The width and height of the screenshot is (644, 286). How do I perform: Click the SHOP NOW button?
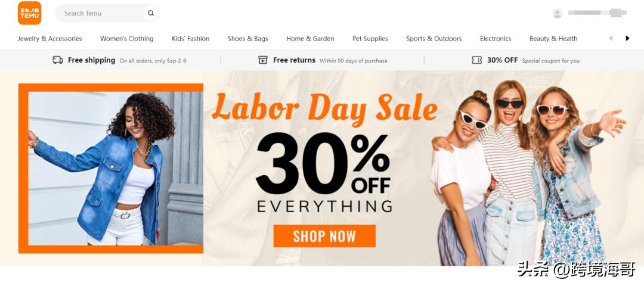click(324, 236)
